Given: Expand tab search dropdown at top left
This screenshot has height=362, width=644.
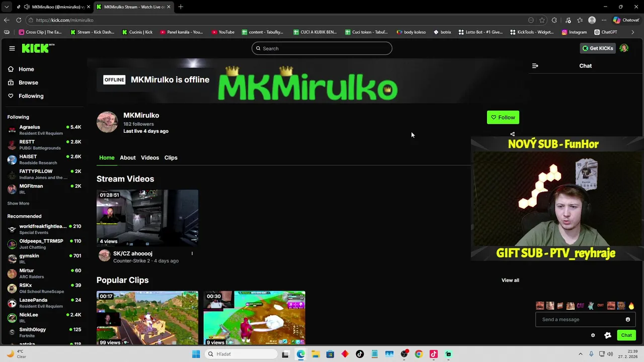Looking at the screenshot, I should tap(7, 7).
